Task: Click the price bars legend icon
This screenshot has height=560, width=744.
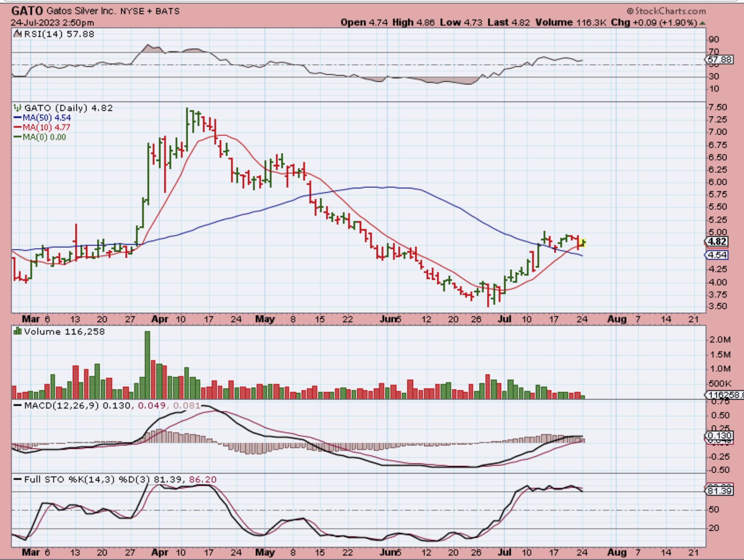Action: click(18, 107)
